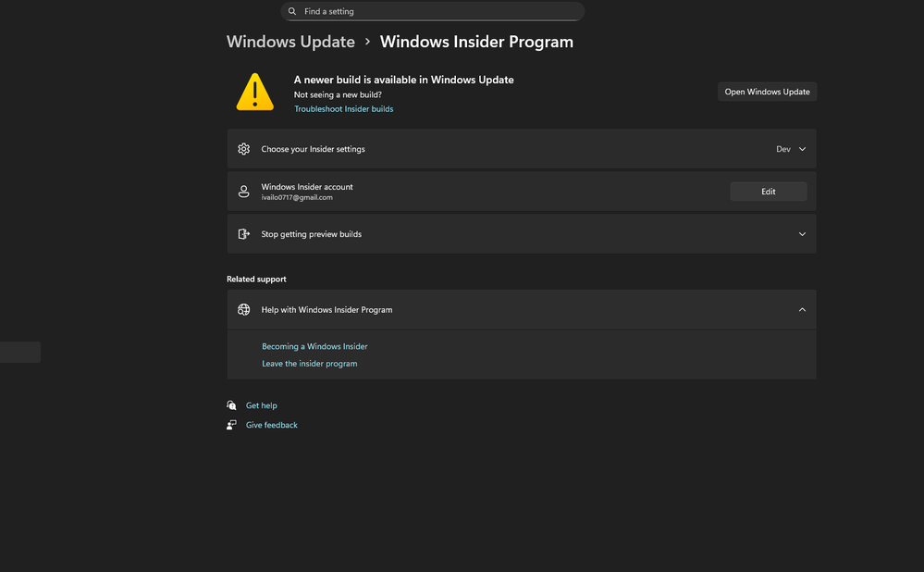Open Troubleshoot Insider builds link
Viewport: 924px width, 572px height.
(x=343, y=109)
